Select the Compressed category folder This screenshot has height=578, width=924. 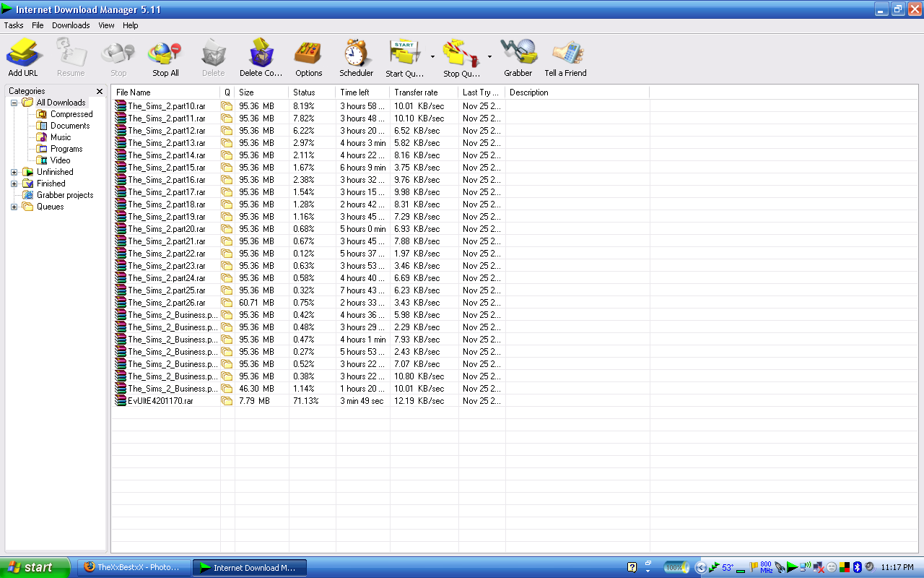click(x=71, y=114)
